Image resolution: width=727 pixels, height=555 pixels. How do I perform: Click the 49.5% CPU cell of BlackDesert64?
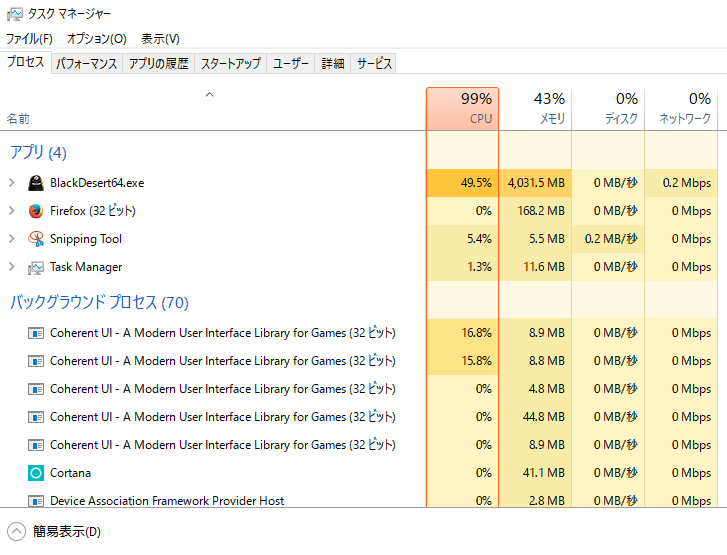coord(462,183)
